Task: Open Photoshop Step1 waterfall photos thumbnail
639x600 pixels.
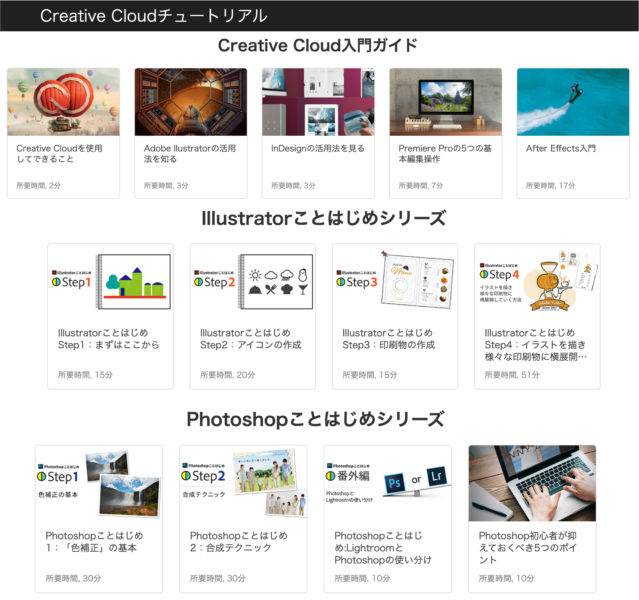Action: click(x=99, y=483)
